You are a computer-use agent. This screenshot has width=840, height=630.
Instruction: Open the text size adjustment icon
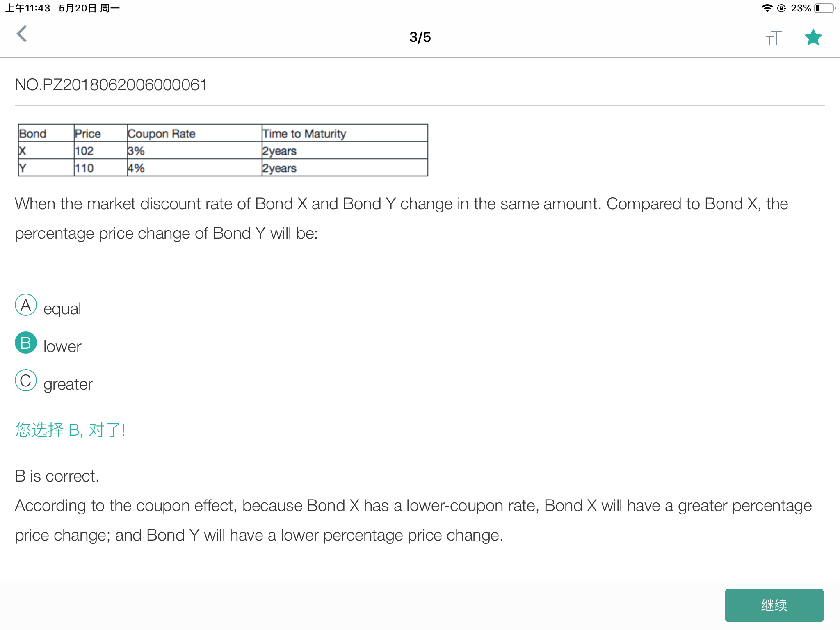774,38
